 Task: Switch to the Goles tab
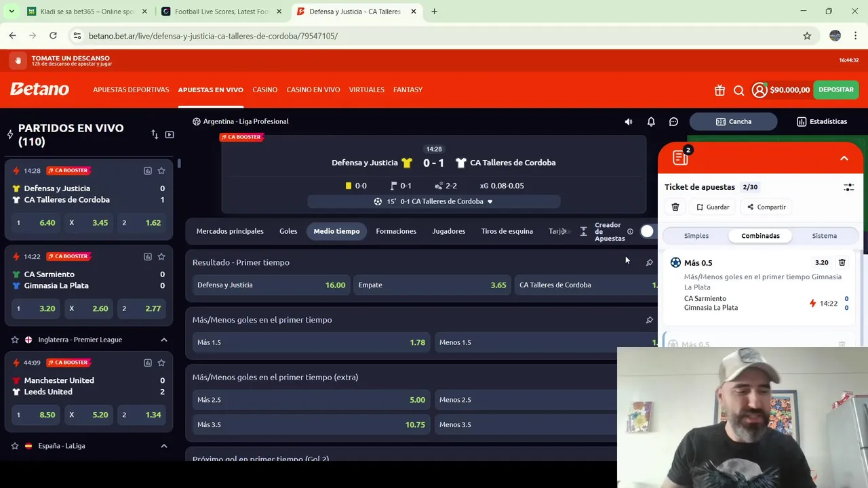[x=288, y=232]
